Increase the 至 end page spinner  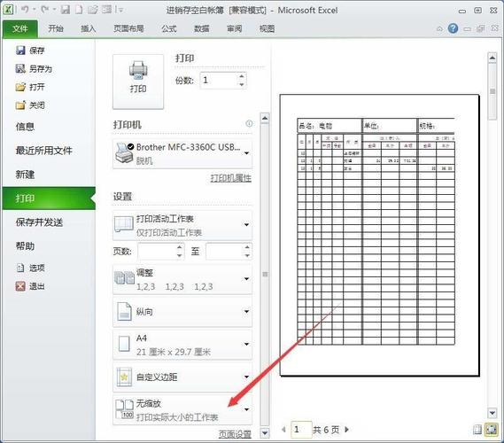click(247, 247)
